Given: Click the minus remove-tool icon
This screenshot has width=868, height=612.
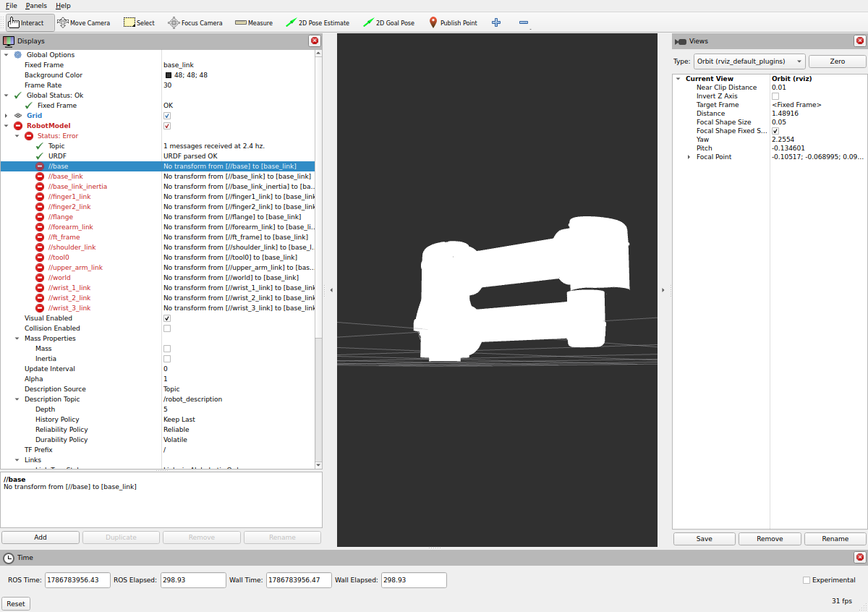Looking at the screenshot, I should 524,22.
